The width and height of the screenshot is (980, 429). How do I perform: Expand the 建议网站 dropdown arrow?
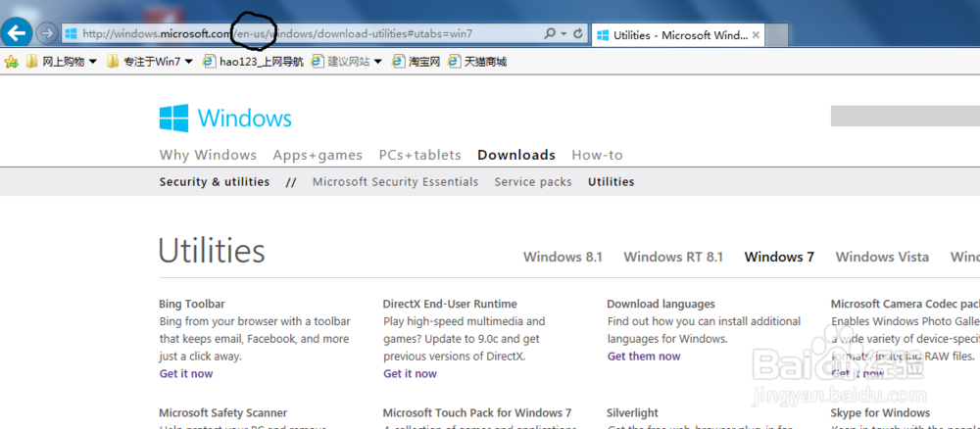377,62
